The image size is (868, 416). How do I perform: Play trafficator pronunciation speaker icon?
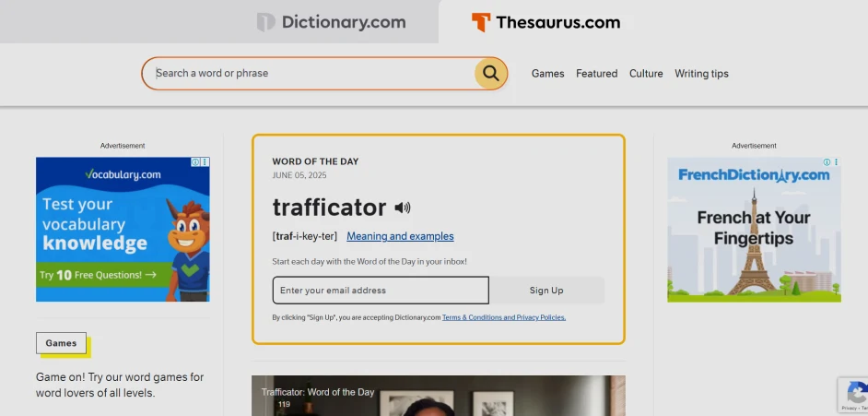pyautogui.click(x=403, y=208)
